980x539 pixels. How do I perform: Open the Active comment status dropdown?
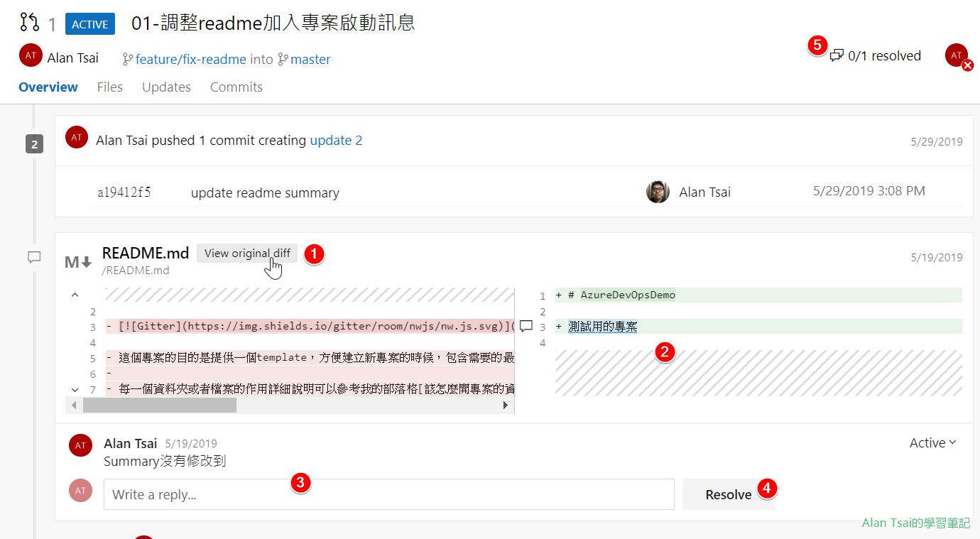point(932,443)
